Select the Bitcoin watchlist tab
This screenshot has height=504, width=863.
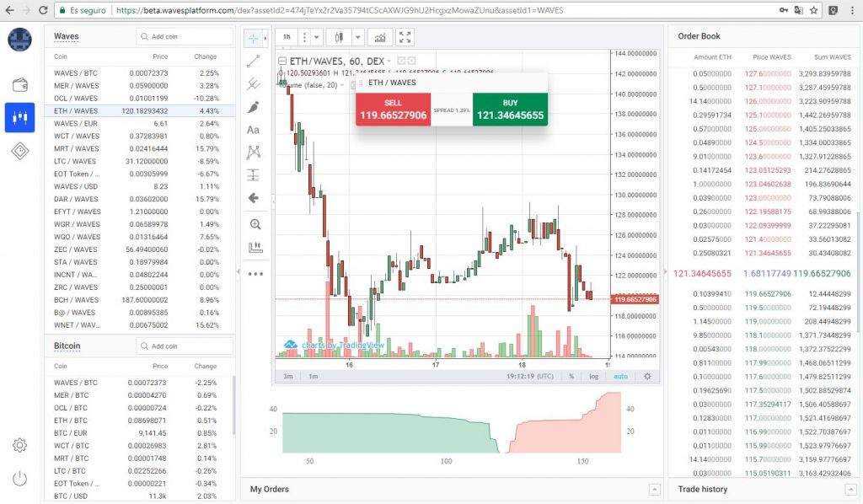coord(67,346)
